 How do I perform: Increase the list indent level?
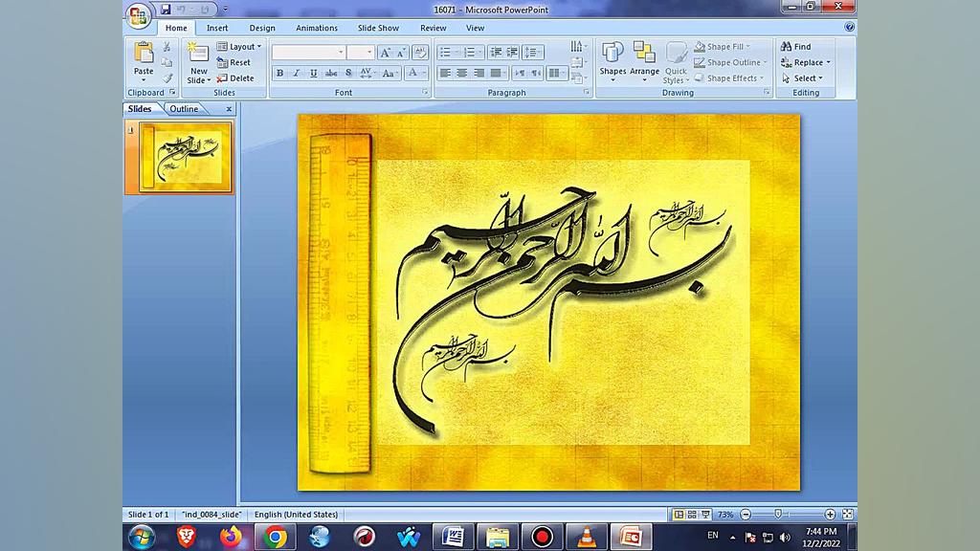click(x=512, y=53)
